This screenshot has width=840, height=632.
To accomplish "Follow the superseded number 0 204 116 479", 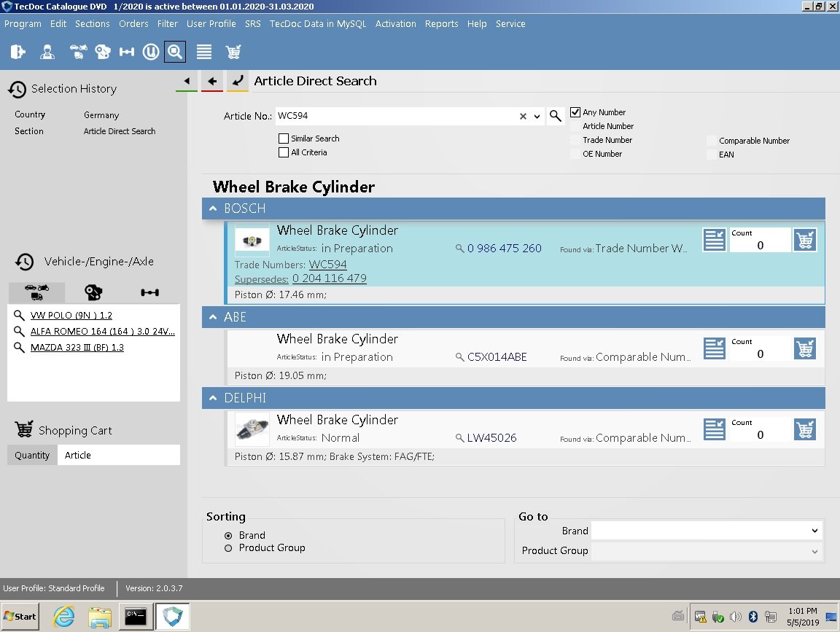I will click(330, 278).
